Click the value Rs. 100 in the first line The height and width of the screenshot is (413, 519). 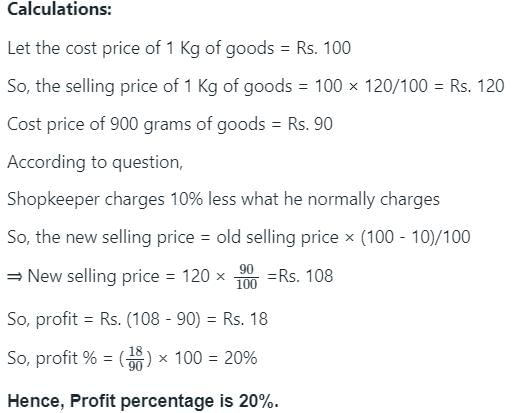(x=323, y=48)
